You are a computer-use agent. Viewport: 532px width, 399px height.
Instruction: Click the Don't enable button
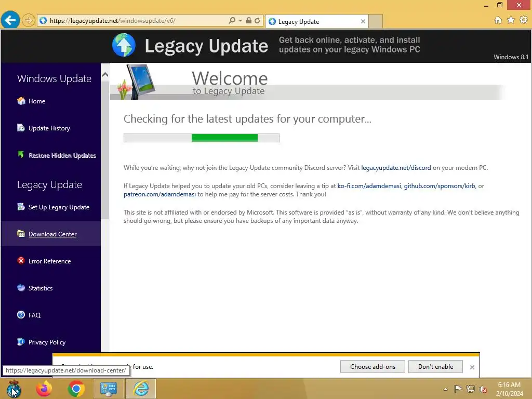[435, 366]
